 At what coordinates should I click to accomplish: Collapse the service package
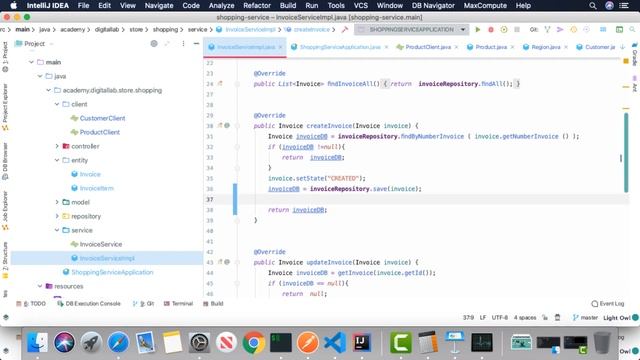[57, 230]
